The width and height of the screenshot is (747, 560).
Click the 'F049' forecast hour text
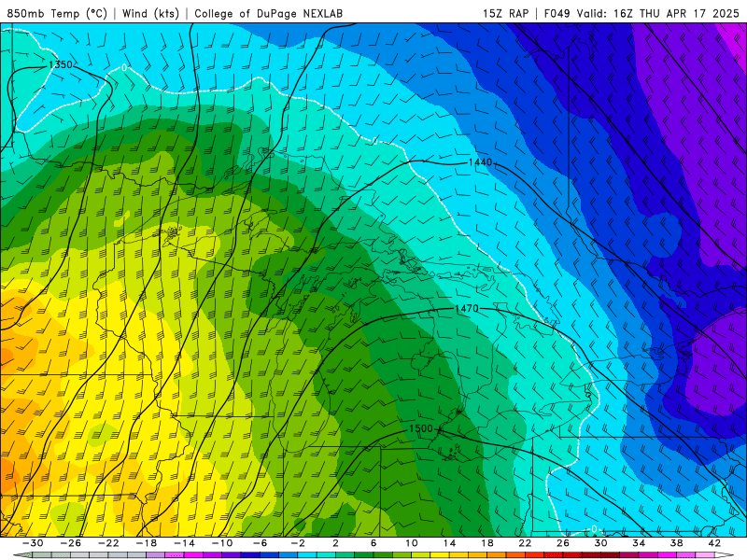coord(557,13)
